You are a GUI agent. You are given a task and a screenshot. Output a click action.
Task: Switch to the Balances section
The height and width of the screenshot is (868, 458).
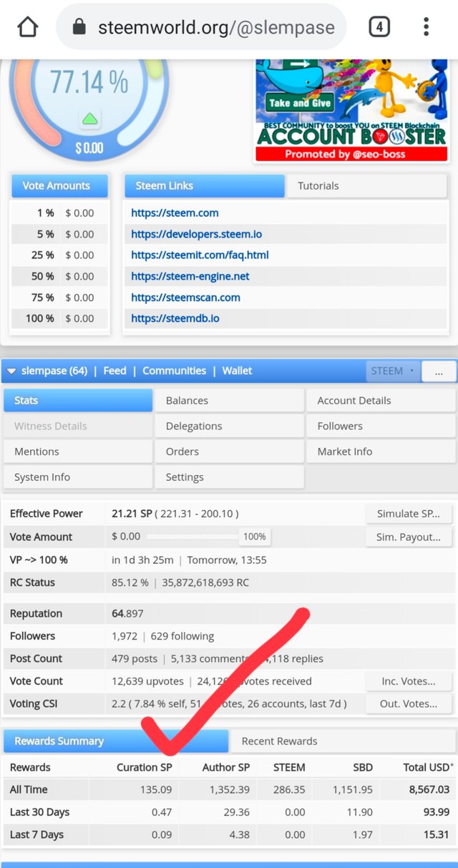tap(229, 401)
